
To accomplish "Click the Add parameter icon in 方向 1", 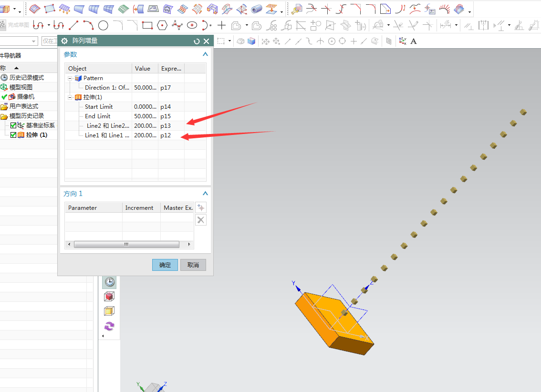I will pos(201,207).
